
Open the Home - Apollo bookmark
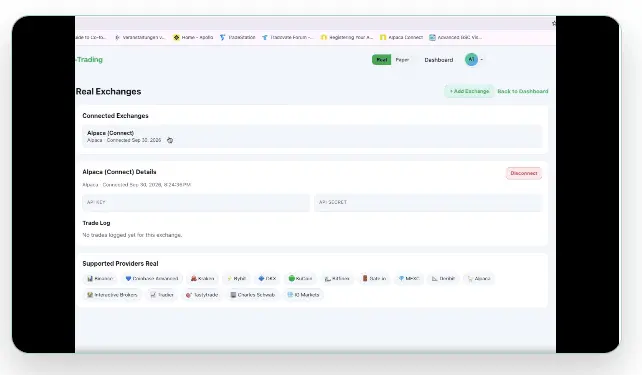coord(193,37)
